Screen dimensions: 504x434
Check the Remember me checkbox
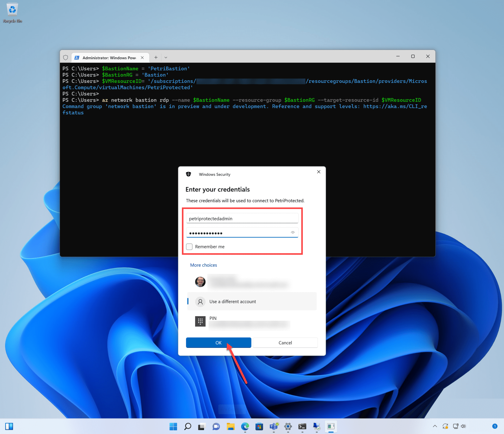189,247
